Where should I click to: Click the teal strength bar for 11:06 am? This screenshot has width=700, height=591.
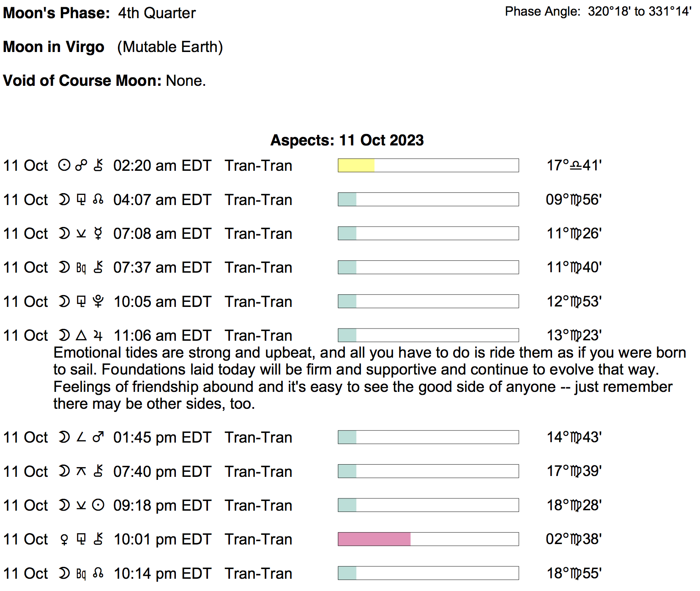point(347,335)
